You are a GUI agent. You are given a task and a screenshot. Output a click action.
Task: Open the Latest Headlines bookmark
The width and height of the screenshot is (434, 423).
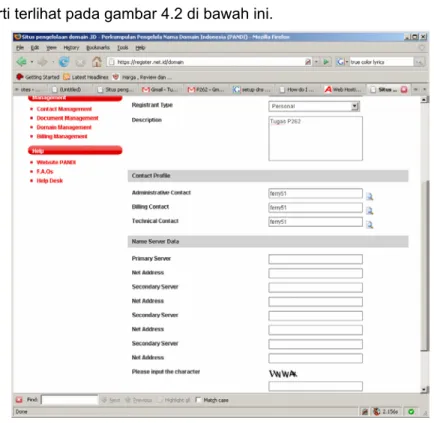(86, 77)
